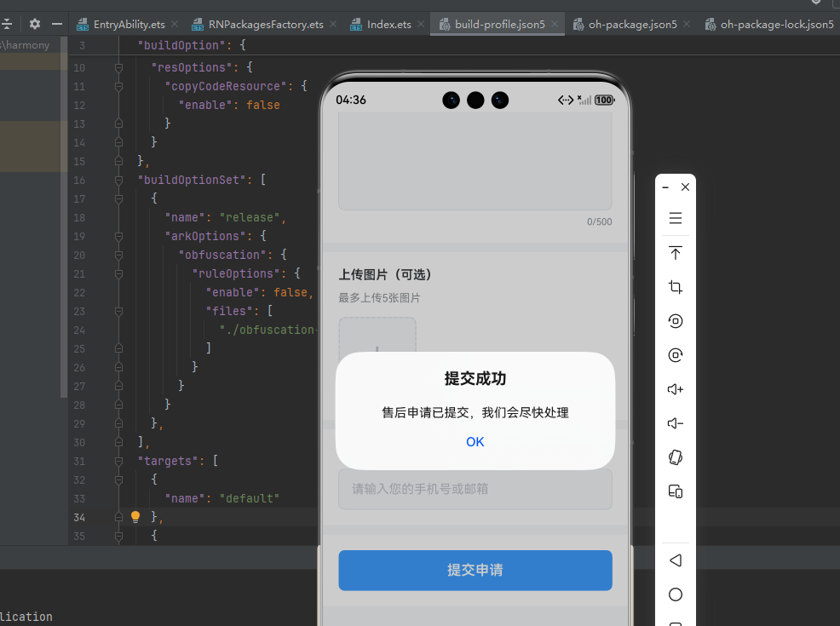Click OK in the 提交成功 dialog
The image size is (840, 626).
(x=475, y=441)
